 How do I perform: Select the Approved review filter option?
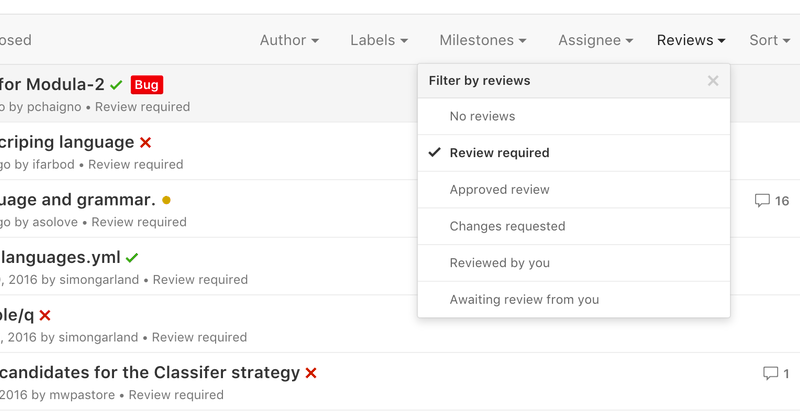pos(573,190)
